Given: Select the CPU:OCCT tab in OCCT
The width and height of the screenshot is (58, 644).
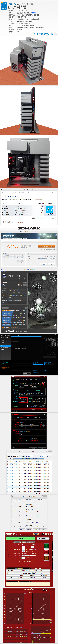Looking at the screenshot, I should coord(10,542).
